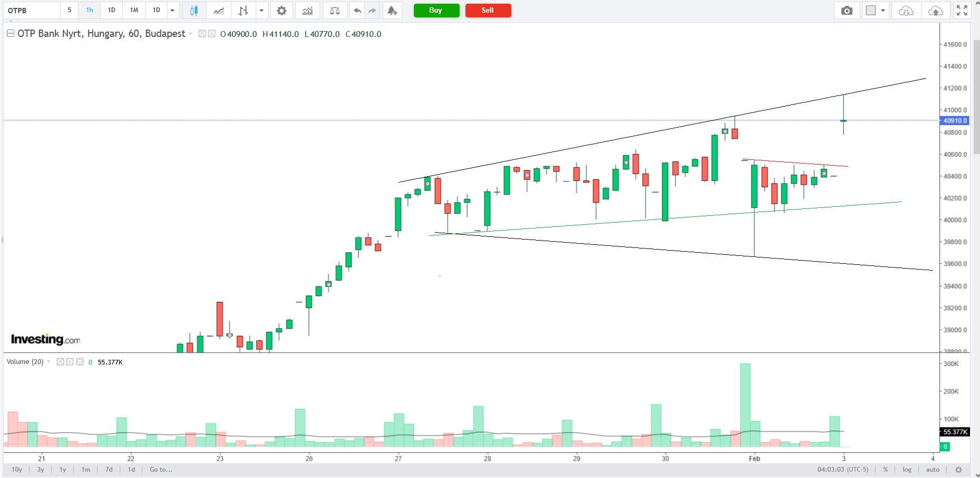Expand the bar style dropdown arrow
This screenshot has height=478, width=980.
tap(261, 11)
